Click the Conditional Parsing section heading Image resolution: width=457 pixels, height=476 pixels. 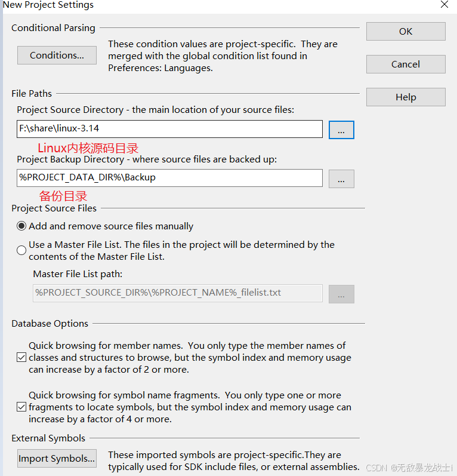click(53, 28)
